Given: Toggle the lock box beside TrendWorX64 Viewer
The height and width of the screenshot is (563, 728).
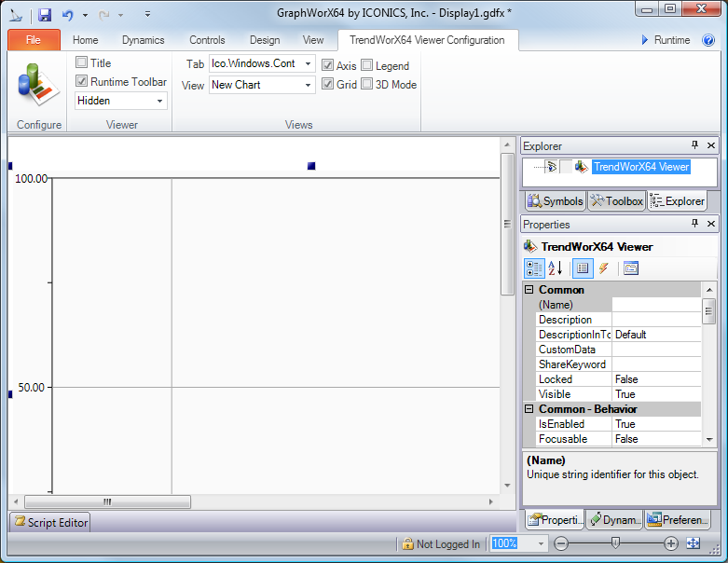Looking at the screenshot, I should [x=566, y=166].
